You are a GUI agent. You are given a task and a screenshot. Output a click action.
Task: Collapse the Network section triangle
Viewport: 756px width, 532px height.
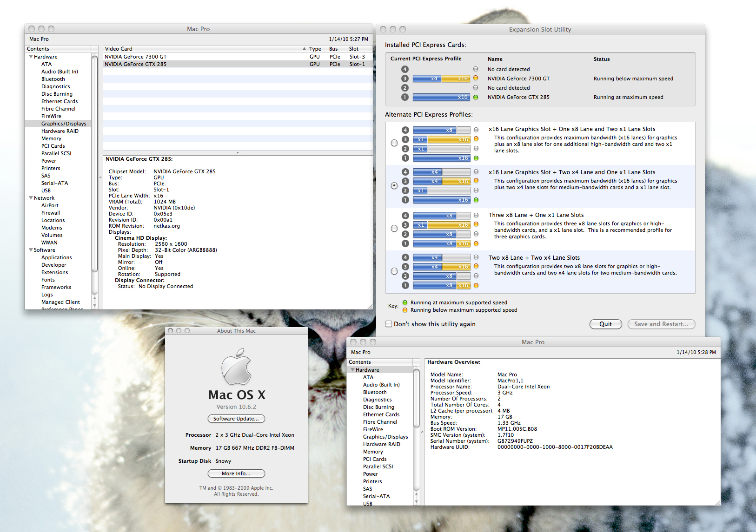coord(31,198)
